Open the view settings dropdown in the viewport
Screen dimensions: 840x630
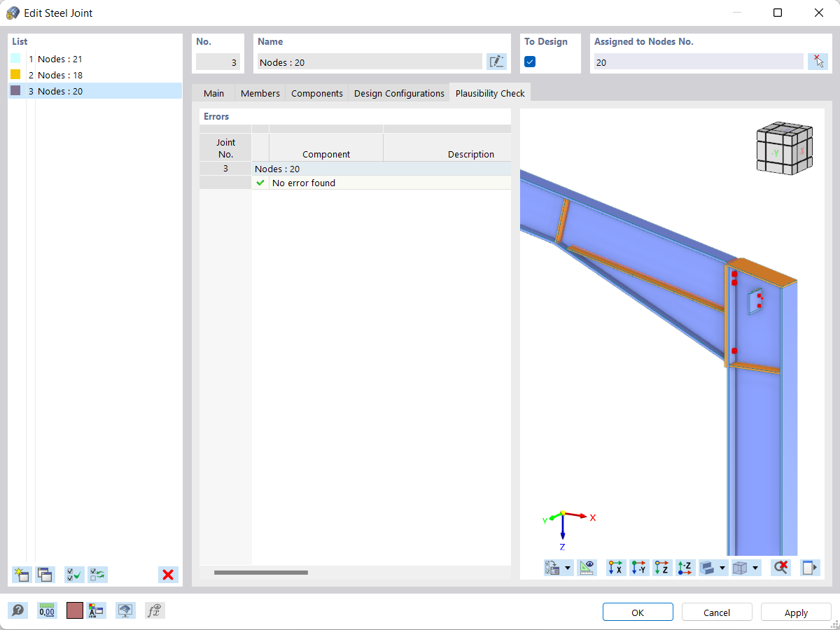tap(567, 568)
